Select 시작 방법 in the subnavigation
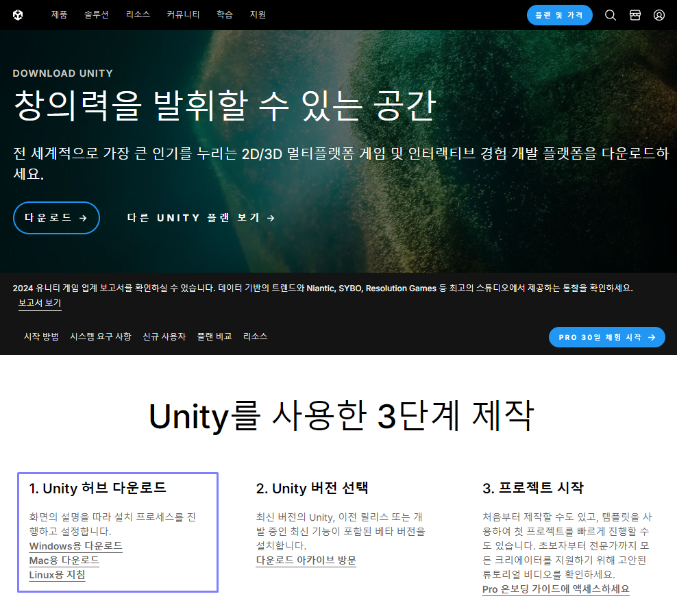Image resolution: width=677 pixels, height=616 pixels. click(x=40, y=336)
